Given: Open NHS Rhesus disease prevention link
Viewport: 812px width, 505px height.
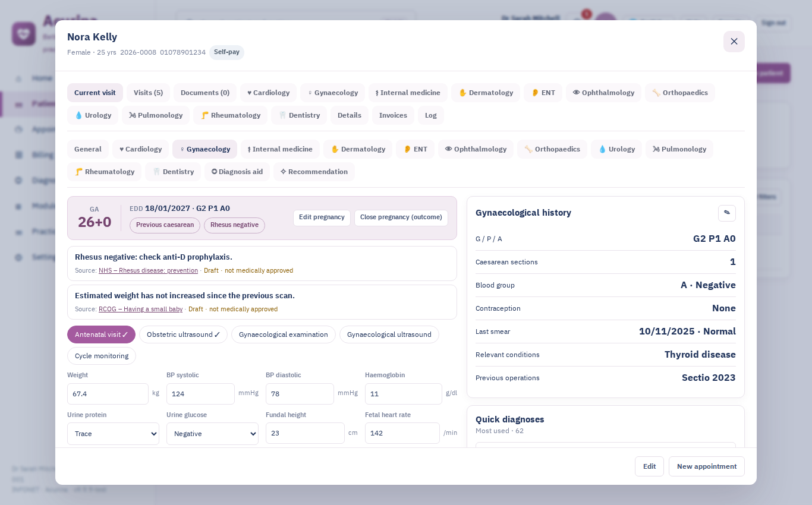Looking at the screenshot, I should (x=148, y=270).
